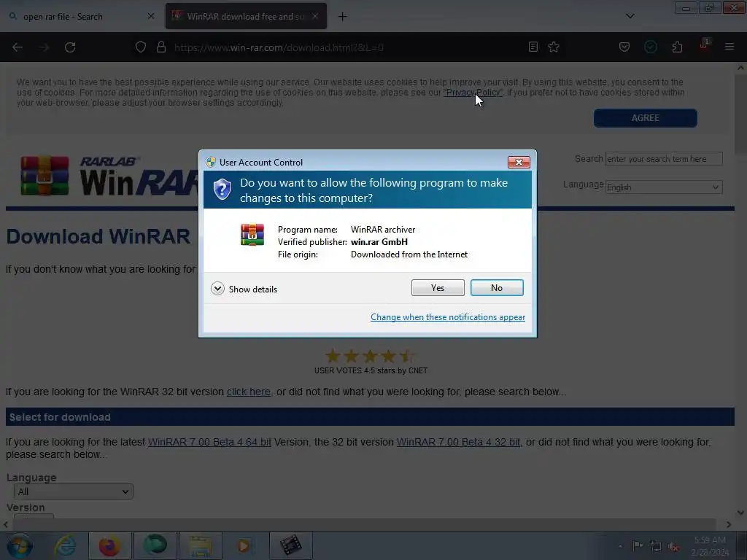This screenshot has height=560, width=747.
Task: Show hidden tray icons arrow
Action: pos(620,546)
